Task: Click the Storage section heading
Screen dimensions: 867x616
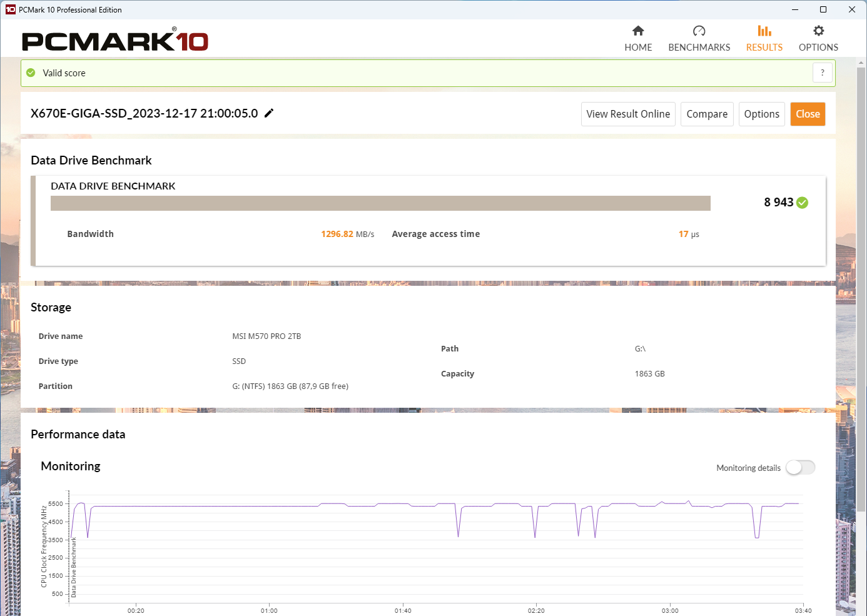Action: pos(51,307)
